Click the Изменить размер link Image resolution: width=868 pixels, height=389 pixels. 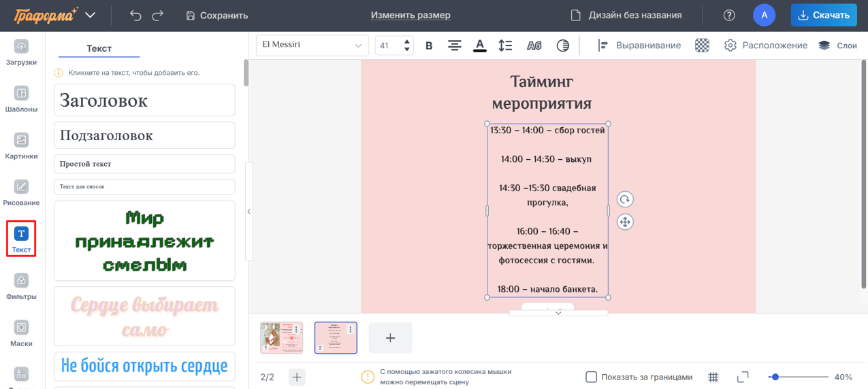(x=411, y=15)
